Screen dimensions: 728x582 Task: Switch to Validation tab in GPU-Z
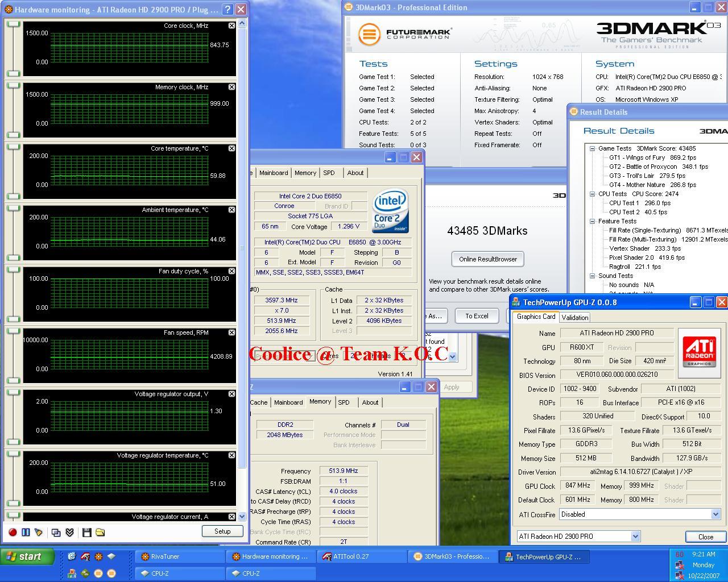tap(574, 318)
